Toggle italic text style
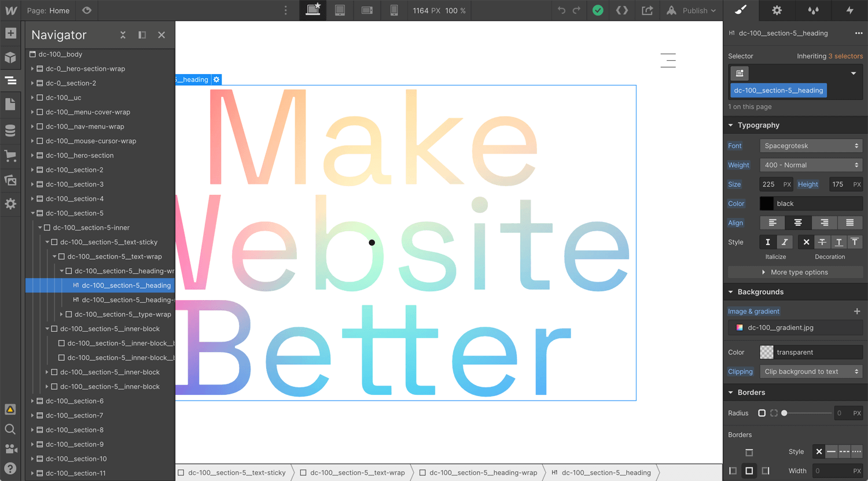The width and height of the screenshot is (868, 481). coord(785,242)
